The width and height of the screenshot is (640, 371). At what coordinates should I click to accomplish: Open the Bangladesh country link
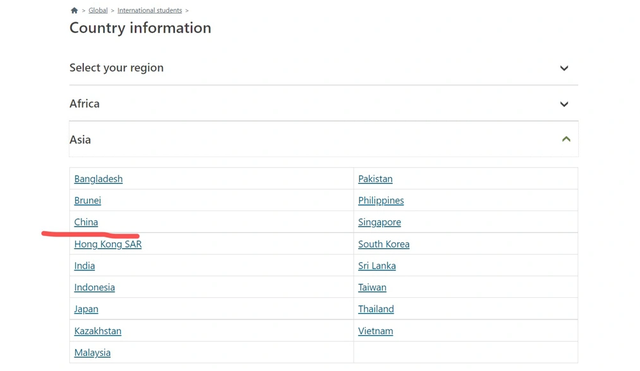98,179
